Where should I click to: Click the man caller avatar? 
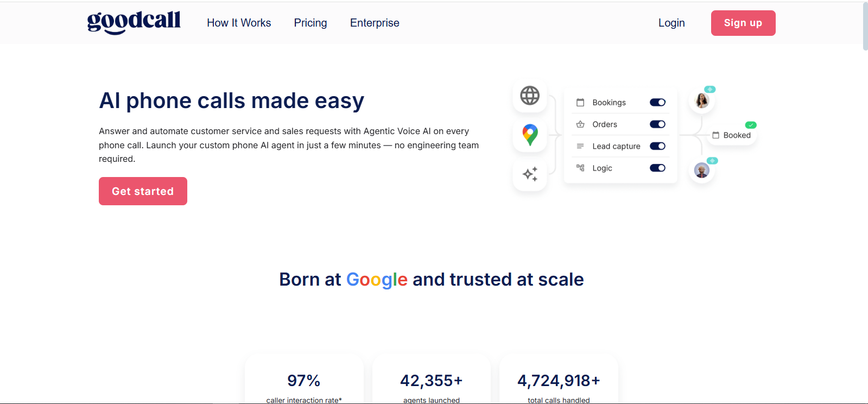(702, 171)
